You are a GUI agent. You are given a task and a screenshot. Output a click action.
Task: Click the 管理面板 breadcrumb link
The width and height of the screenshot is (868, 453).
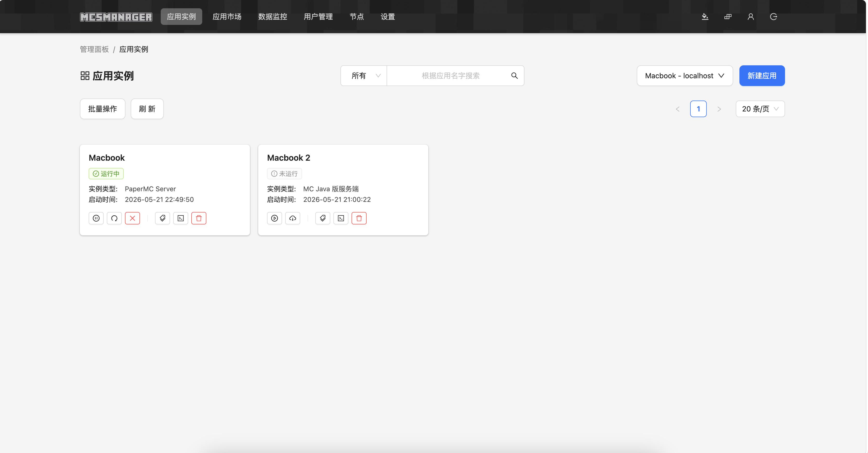[x=94, y=49]
